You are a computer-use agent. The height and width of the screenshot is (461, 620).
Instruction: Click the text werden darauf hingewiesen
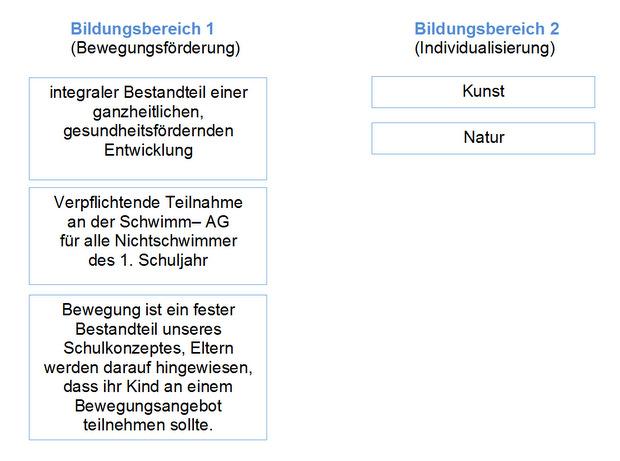pos(148,368)
